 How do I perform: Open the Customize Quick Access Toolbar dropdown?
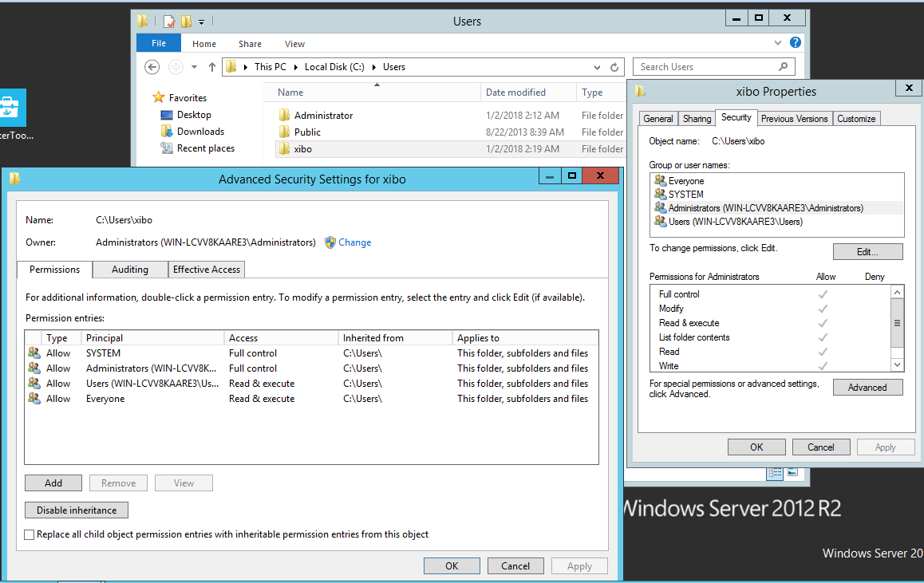tap(201, 22)
